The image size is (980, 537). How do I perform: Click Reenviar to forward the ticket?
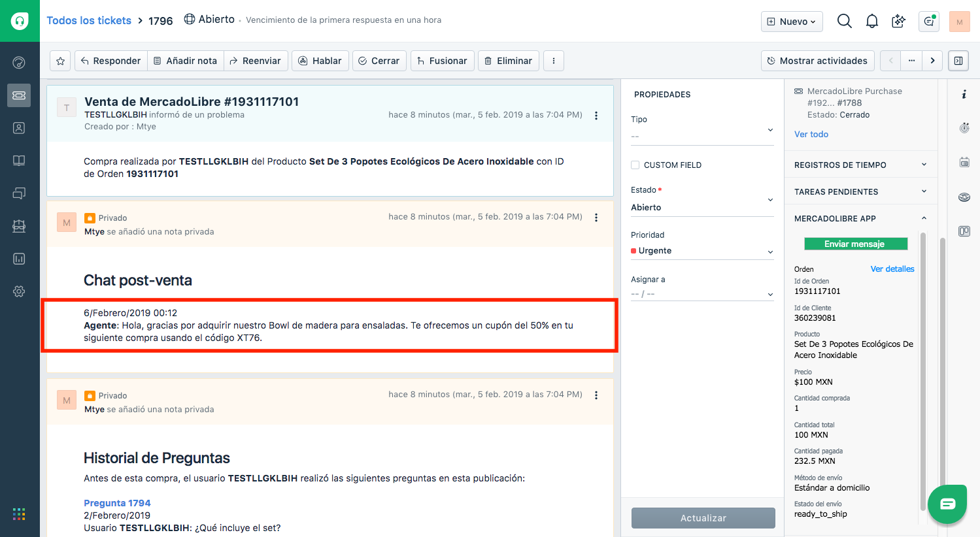point(256,61)
